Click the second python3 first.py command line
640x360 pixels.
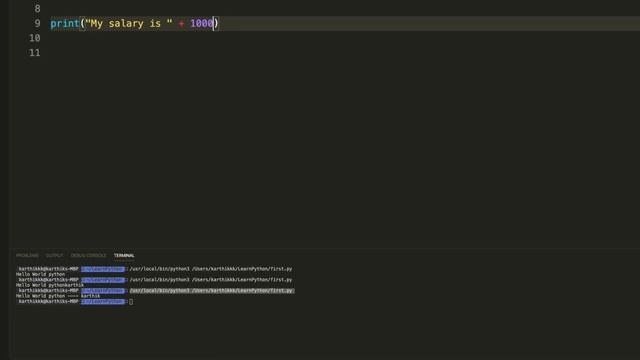(x=211, y=280)
